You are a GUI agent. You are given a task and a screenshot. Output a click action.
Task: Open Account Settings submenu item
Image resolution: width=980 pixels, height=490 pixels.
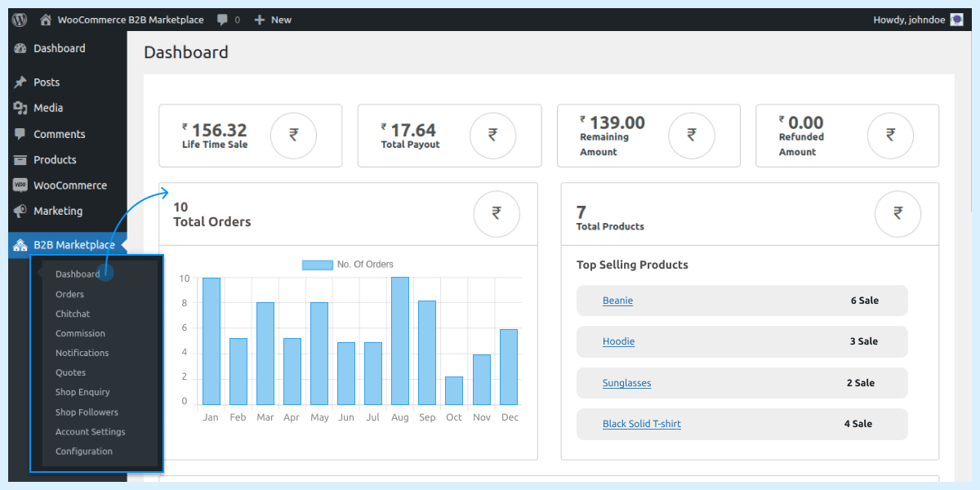click(91, 432)
